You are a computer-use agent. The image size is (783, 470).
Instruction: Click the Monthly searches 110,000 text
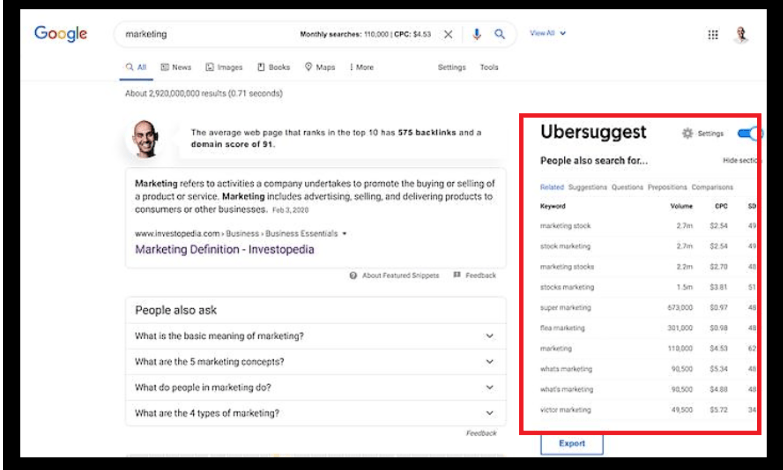344,34
